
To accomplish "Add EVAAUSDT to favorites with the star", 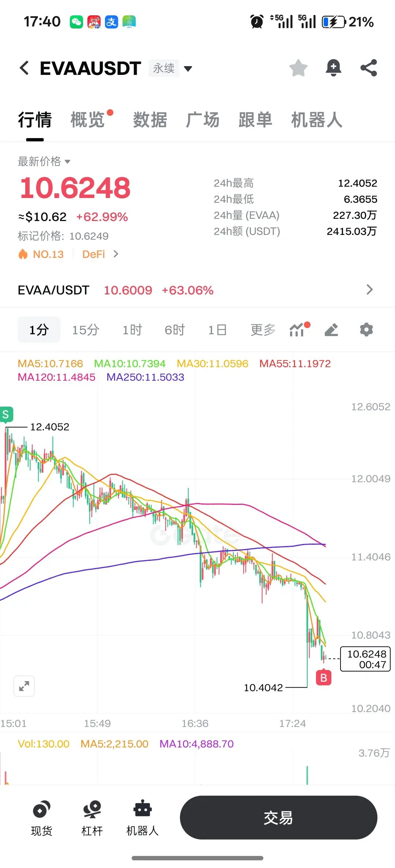I will tap(298, 68).
